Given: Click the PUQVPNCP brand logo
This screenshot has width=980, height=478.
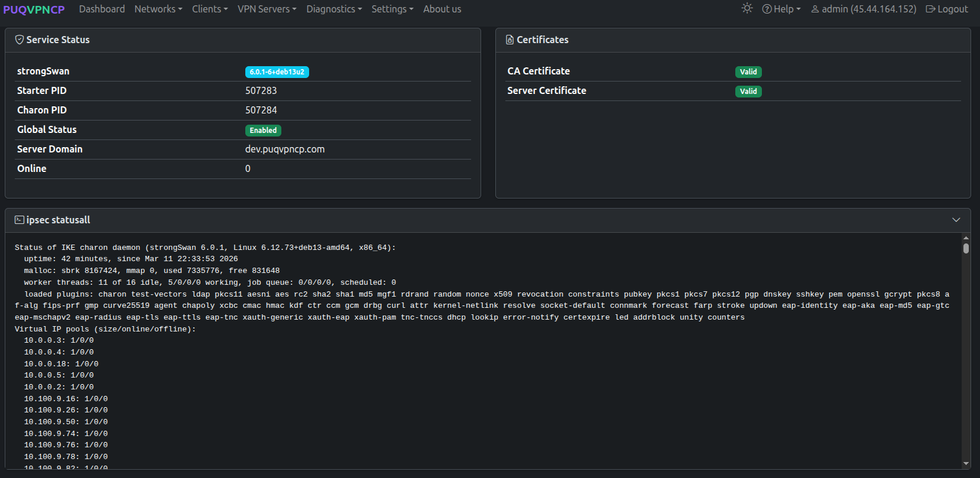Looking at the screenshot, I should [34, 9].
